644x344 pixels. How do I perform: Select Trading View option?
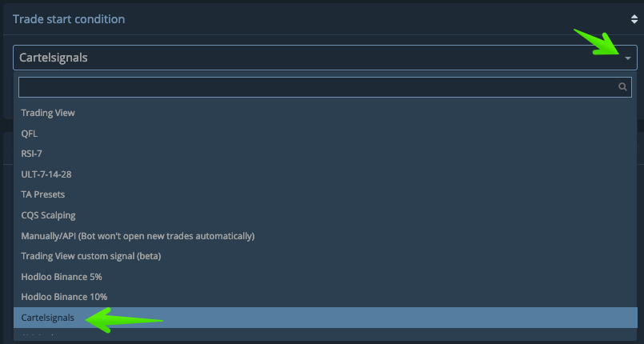tap(325, 113)
